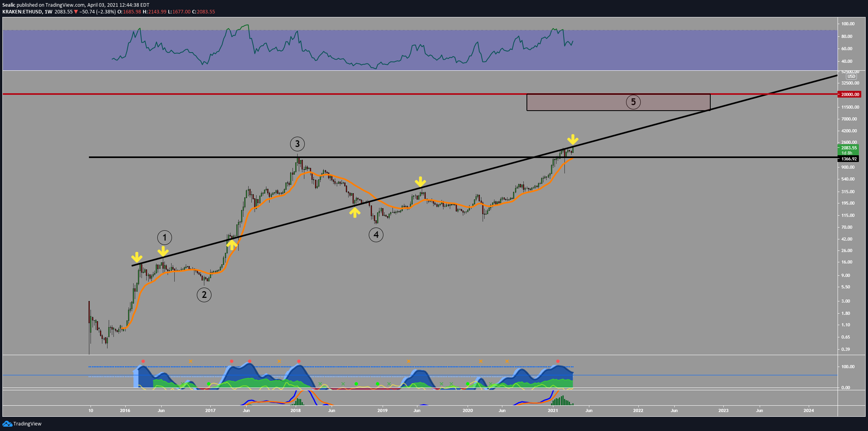The height and width of the screenshot is (431, 868).
Task: Click 16.00 on the price axis
Action: click(847, 262)
